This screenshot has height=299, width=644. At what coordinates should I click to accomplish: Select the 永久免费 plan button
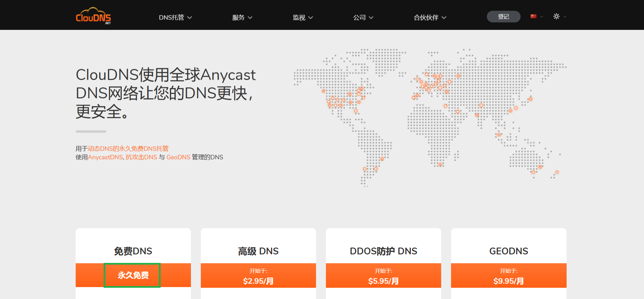pos(133,275)
